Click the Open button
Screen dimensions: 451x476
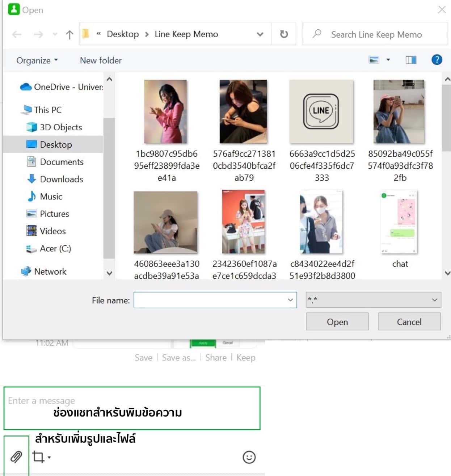click(x=337, y=322)
